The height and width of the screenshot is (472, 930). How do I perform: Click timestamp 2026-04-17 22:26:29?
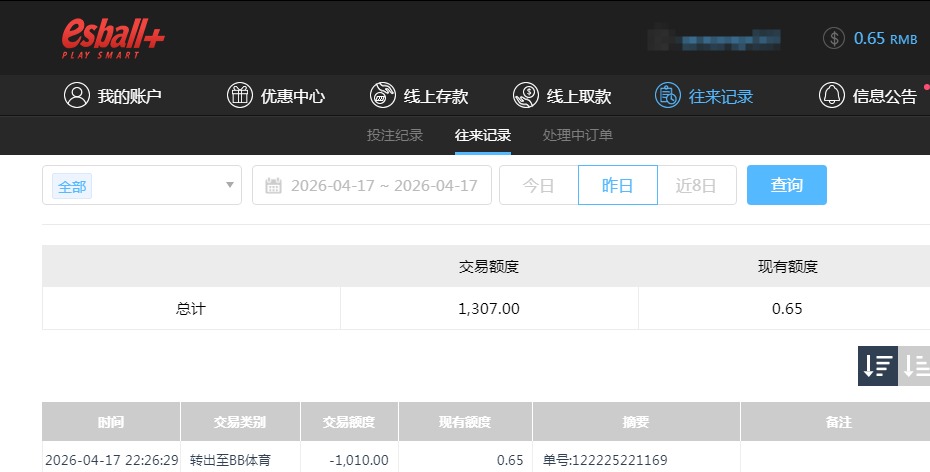(x=112, y=460)
